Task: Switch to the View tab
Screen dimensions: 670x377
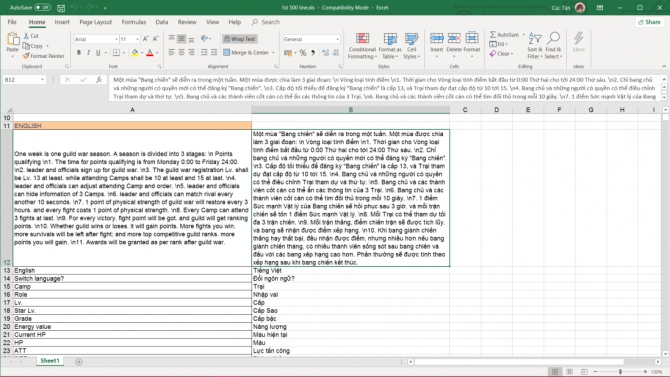Action: click(212, 22)
